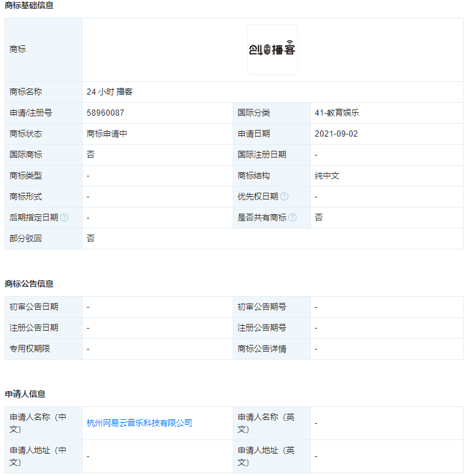Click the 申请人地址（英文） label cell
Image resolution: width=469 pixels, height=476 pixels.
(272, 456)
